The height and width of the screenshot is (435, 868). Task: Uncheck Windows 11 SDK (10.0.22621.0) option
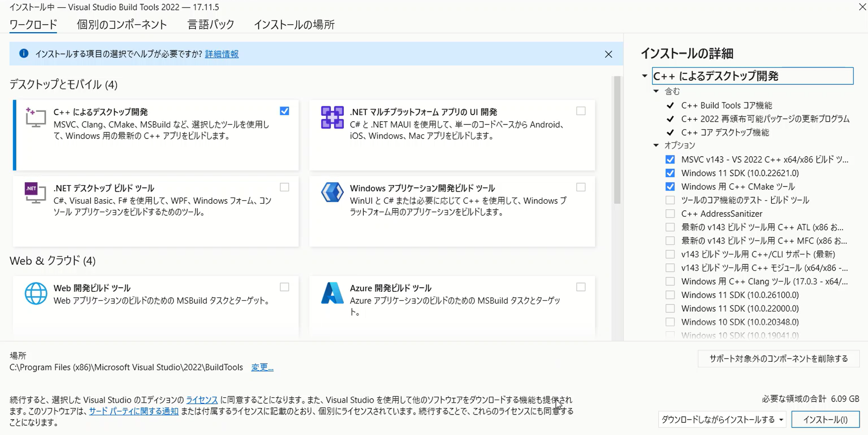click(x=670, y=173)
